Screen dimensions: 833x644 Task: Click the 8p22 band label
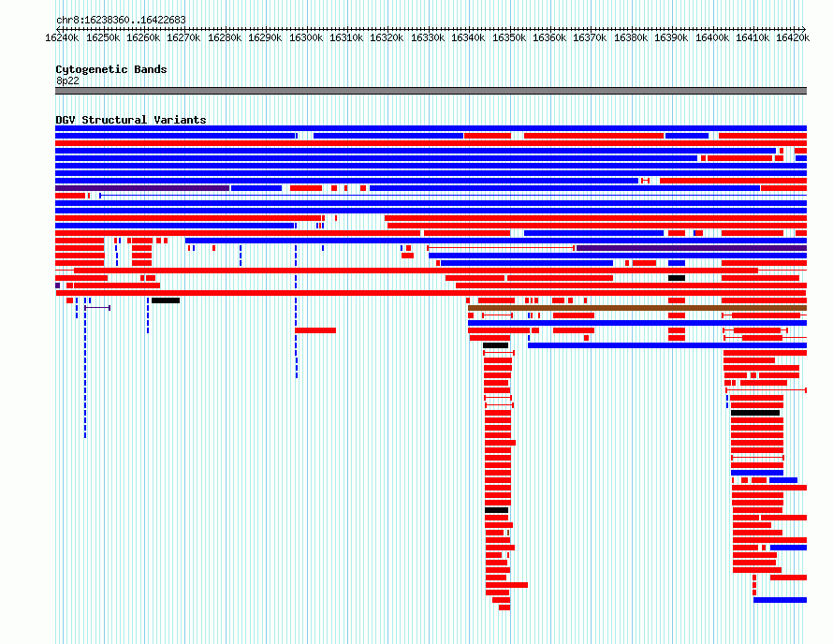click(x=67, y=80)
